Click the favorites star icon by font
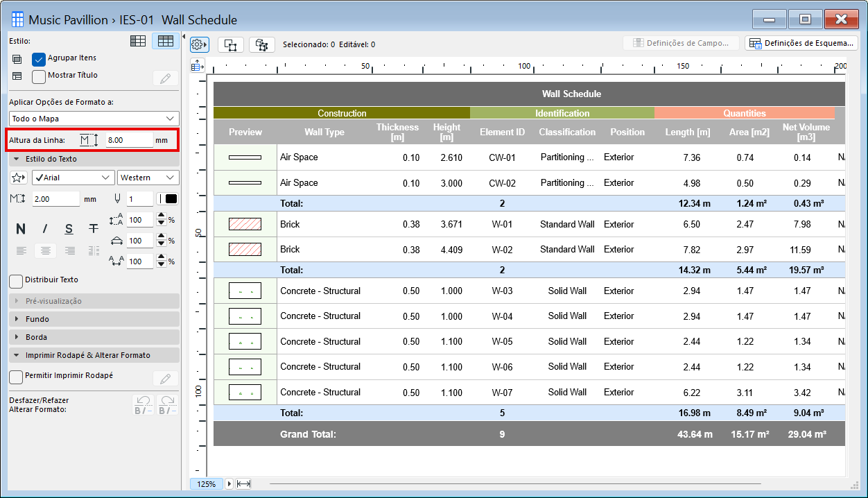 coord(19,178)
